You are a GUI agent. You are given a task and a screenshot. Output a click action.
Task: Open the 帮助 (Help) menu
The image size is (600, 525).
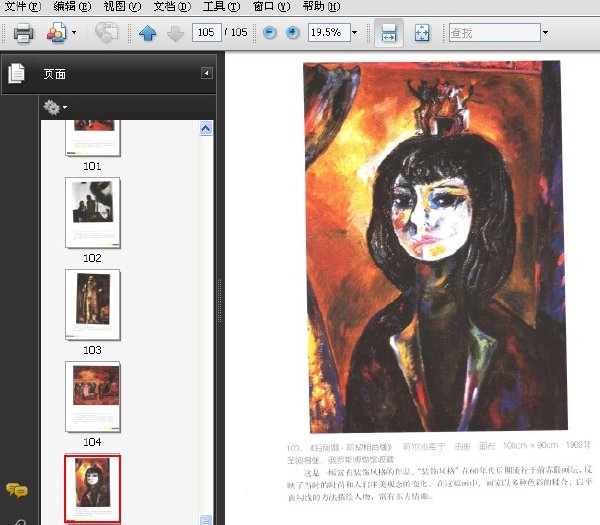[321, 7]
